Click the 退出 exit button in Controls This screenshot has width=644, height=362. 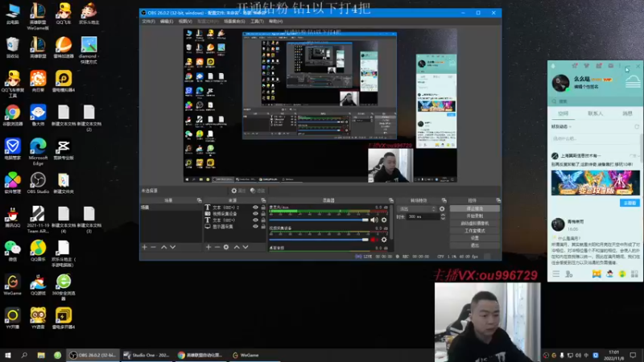coord(475,245)
